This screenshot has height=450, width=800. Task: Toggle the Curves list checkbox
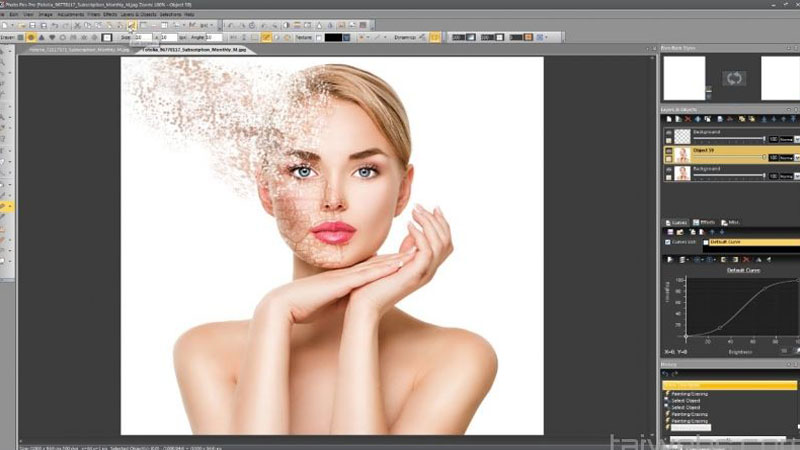pyautogui.click(x=667, y=242)
